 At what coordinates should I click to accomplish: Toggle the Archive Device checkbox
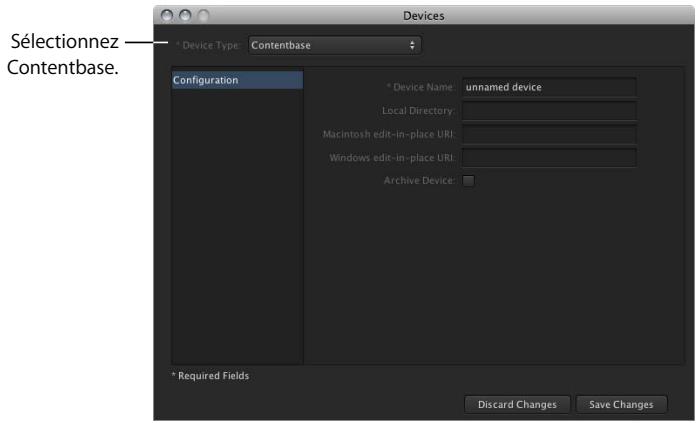(x=468, y=181)
